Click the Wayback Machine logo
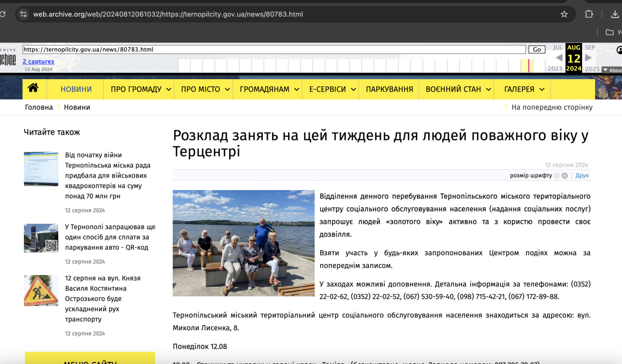Screen dimensions: 622x364 tap(8, 57)
